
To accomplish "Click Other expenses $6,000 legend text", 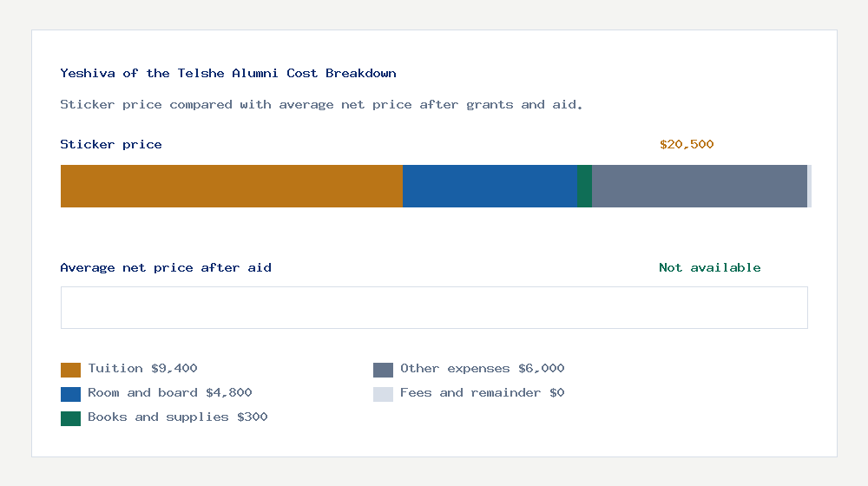I will tap(482, 369).
